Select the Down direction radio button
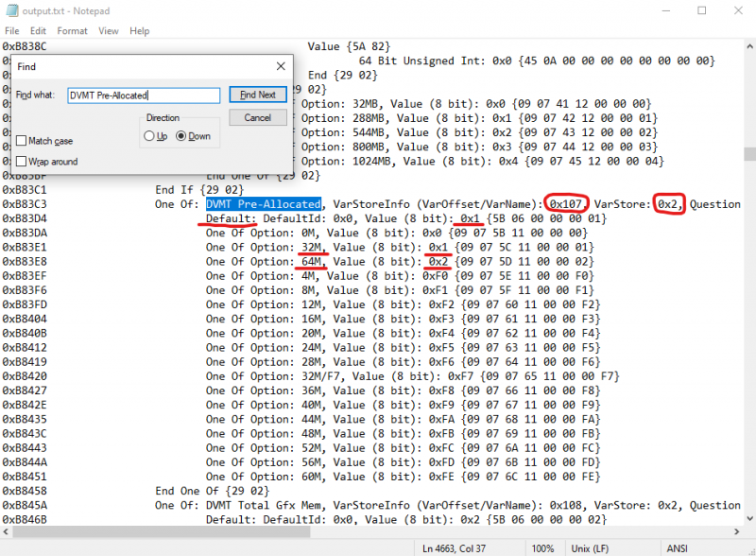 (180, 136)
